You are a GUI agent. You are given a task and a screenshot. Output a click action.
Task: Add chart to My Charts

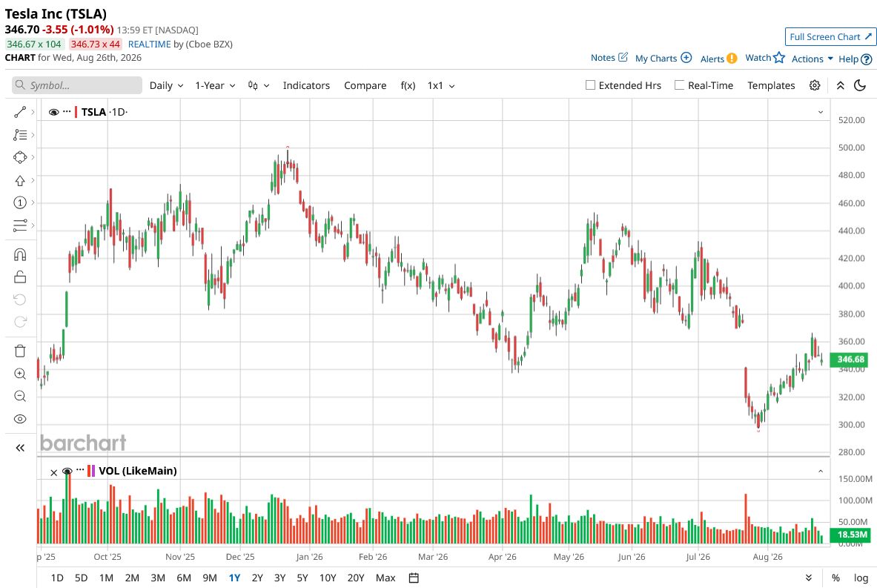point(663,58)
